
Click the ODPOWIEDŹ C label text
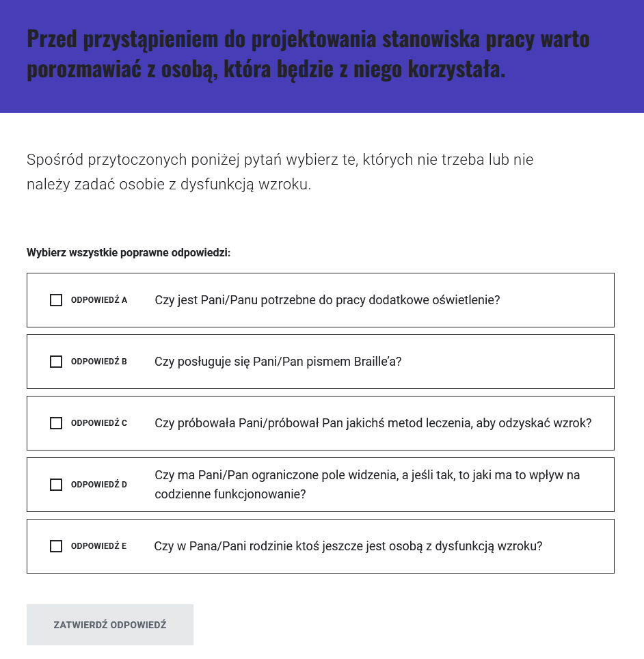pyautogui.click(x=98, y=423)
